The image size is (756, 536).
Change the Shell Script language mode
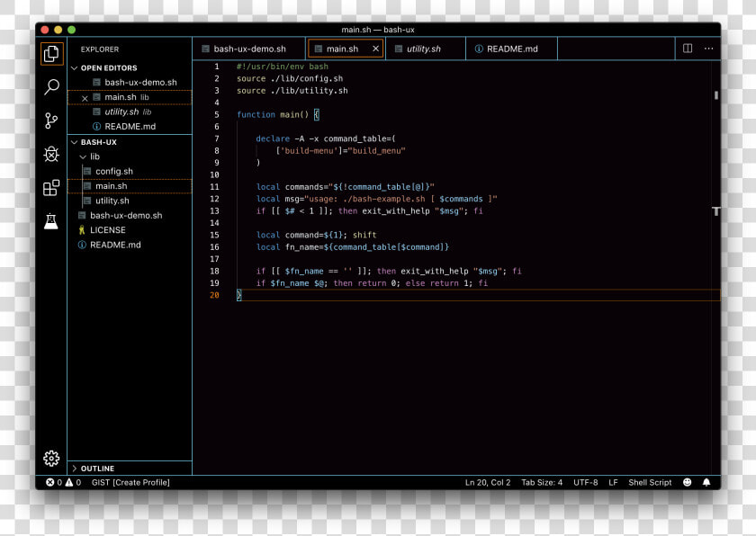pos(650,482)
